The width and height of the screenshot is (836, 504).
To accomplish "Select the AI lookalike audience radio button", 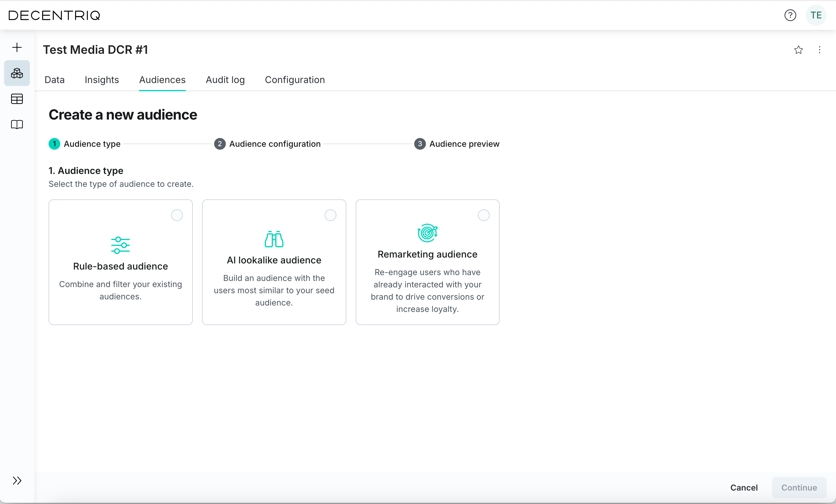I will coord(330,215).
